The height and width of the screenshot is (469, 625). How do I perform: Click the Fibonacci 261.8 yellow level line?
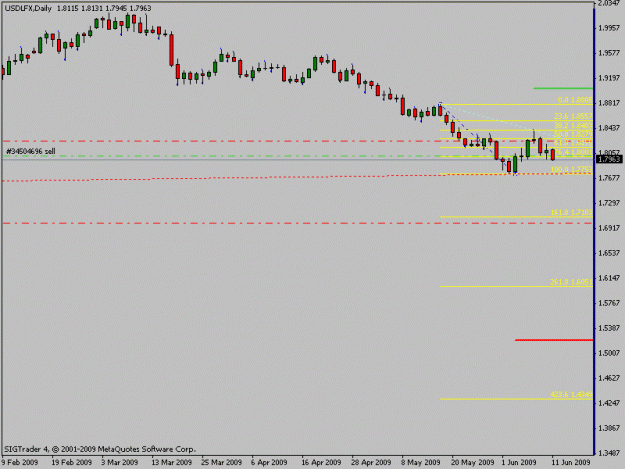click(x=516, y=287)
